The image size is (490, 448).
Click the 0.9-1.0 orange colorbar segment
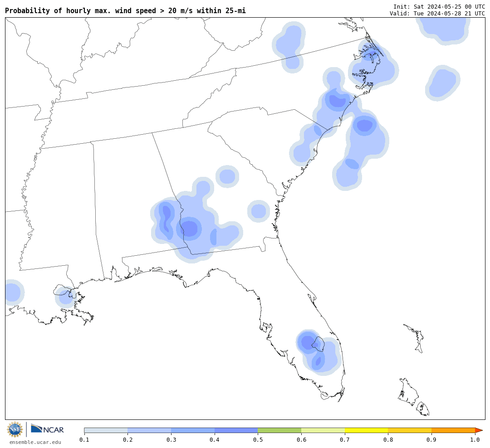453,430
